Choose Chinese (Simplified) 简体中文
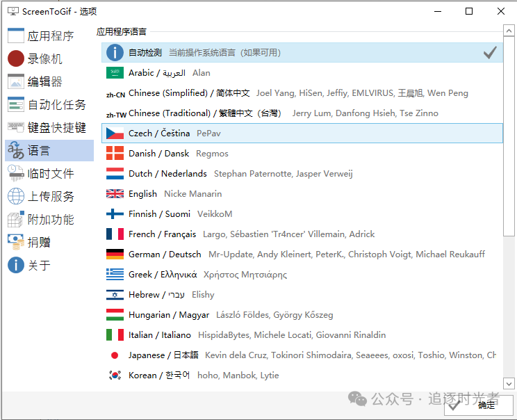This screenshot has height=420, width=517. point(302,93)
